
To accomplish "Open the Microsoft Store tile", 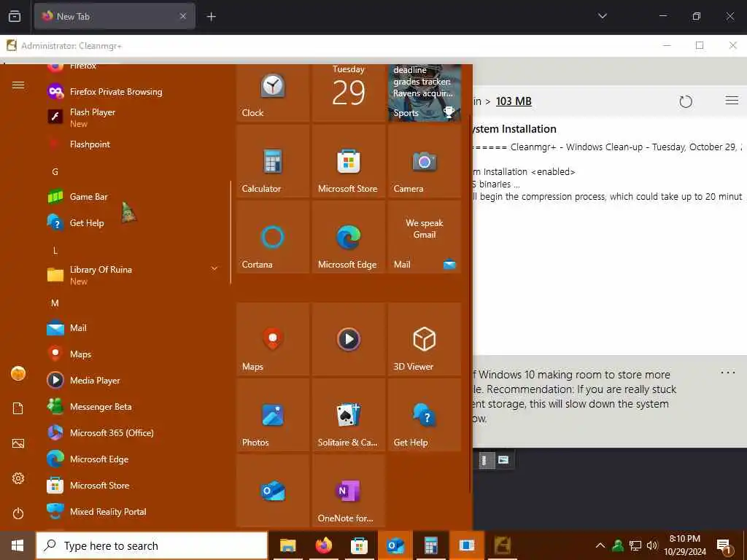I will [348, 161].
